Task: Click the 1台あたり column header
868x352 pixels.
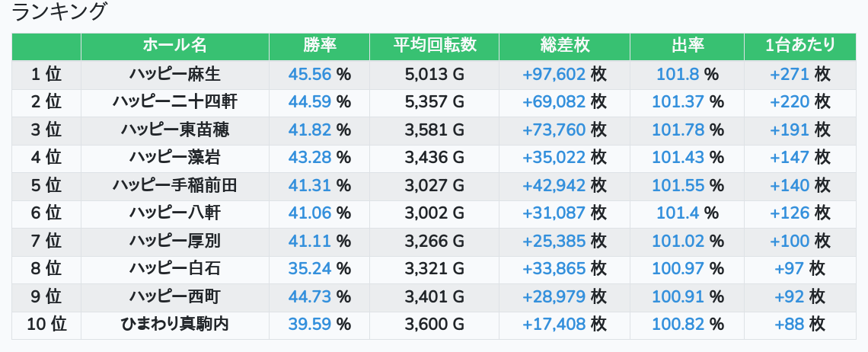Action: (800, 46)
